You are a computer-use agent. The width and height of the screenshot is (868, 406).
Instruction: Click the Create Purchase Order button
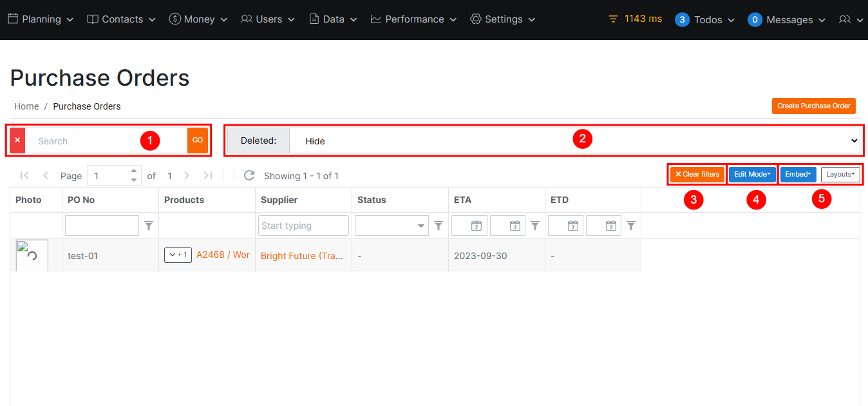813,106
